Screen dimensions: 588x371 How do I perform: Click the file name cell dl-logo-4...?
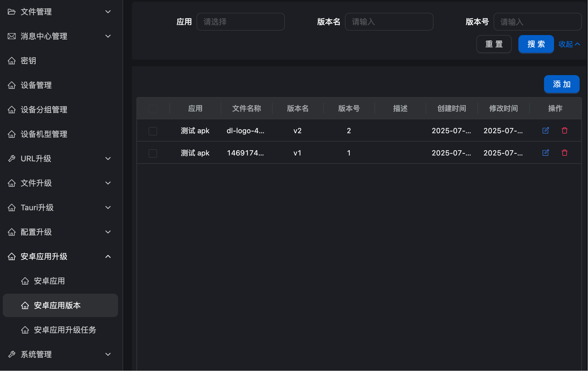coord(246,131)
